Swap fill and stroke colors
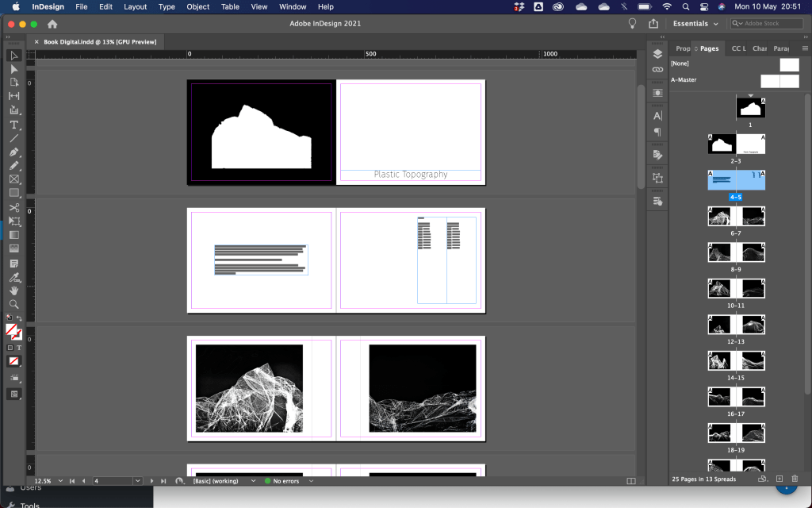Screen dimensions: 812x508 [20, 319]
